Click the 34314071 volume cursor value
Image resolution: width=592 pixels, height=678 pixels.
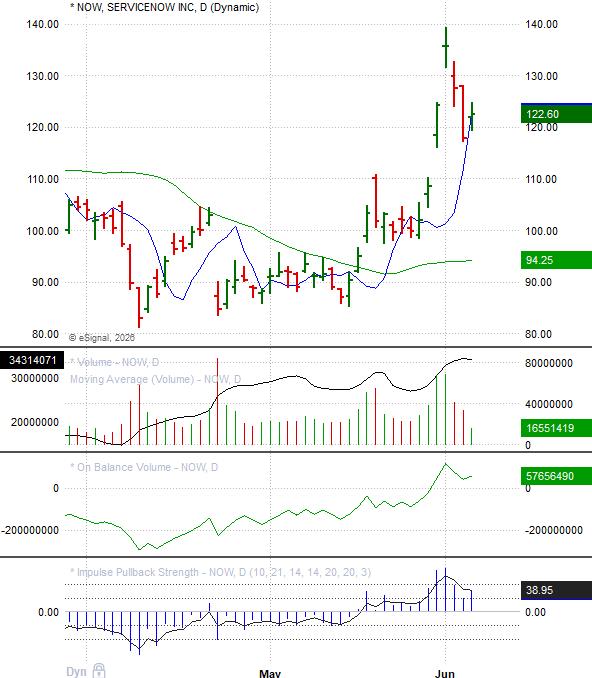(32, 360)
